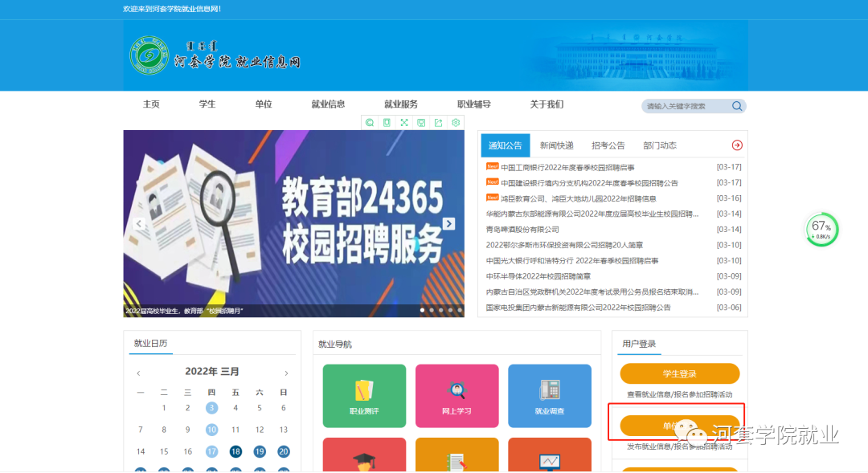Show the previous banner slide
The width and height of the screenshot is (868, 473).
[139, 223]
